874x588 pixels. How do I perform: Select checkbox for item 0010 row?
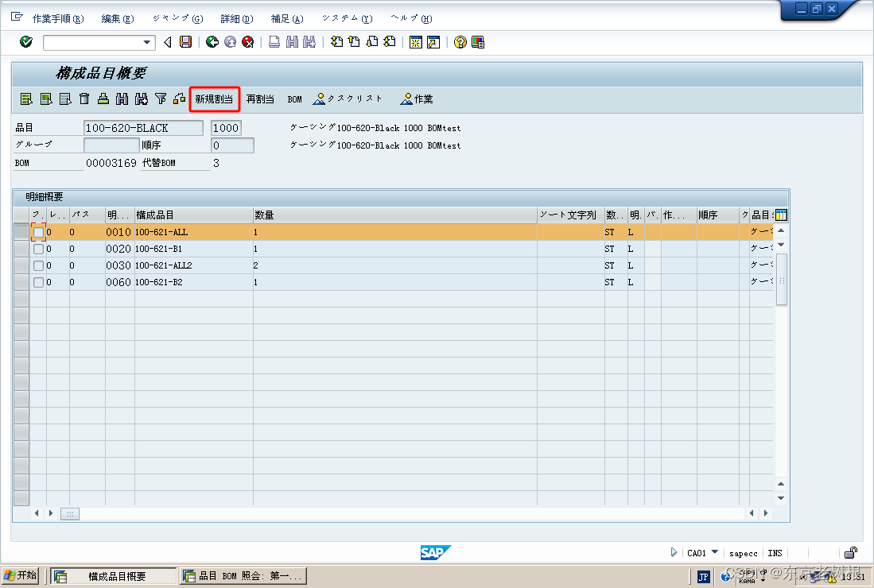tap(39, 231)
